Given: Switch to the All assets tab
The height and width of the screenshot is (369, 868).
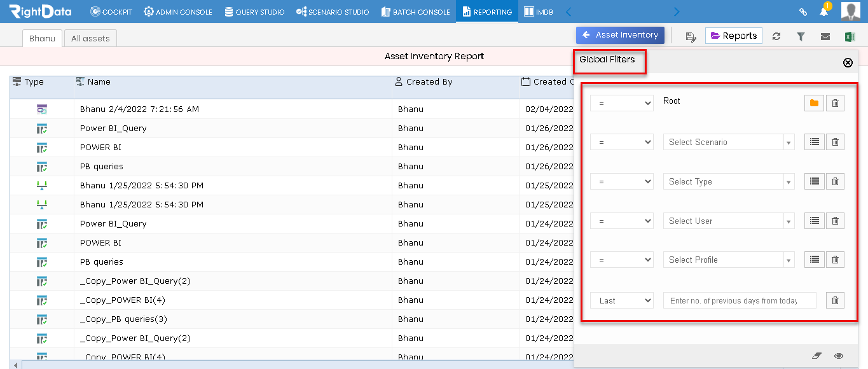Looking at the screenshot, I should [90, 38].
